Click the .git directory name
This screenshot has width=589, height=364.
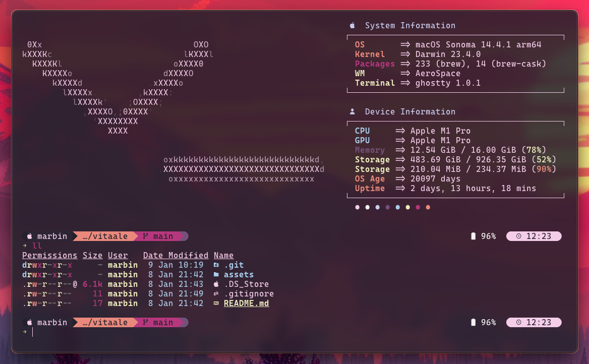233,265
